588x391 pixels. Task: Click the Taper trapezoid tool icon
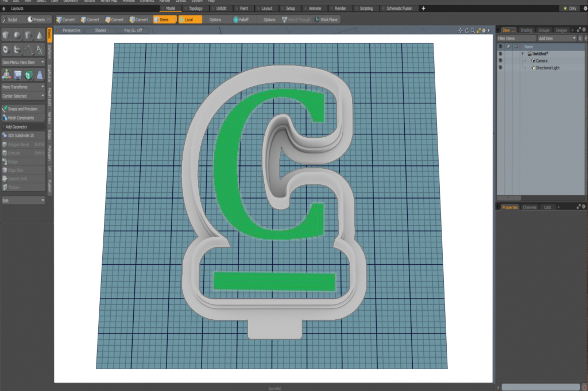tap(40, 75)
